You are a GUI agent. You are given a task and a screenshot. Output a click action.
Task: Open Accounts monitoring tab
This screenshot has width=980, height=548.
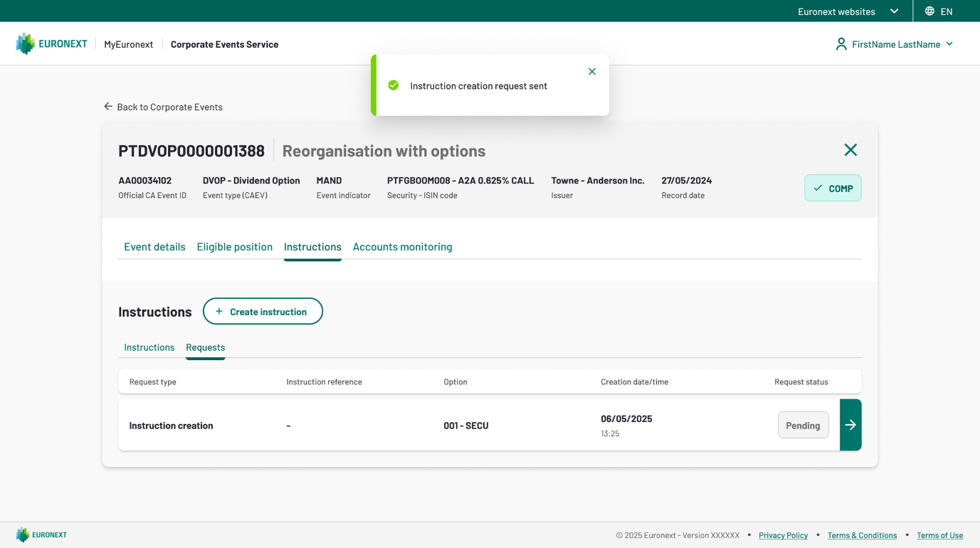tap(403, 247)
